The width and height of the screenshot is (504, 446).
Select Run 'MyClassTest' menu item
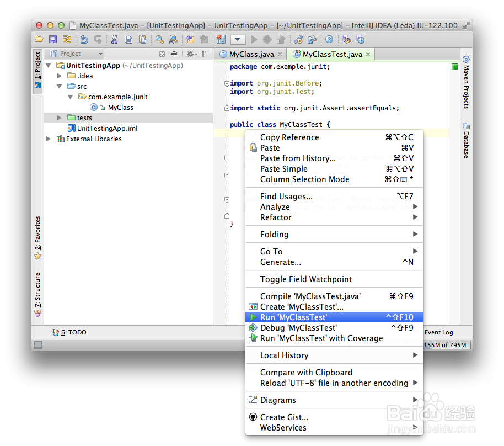(334, 317)
